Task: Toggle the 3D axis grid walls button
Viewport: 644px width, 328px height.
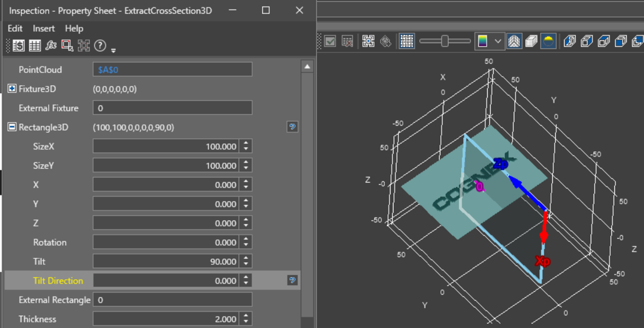Action: (514, 41)
